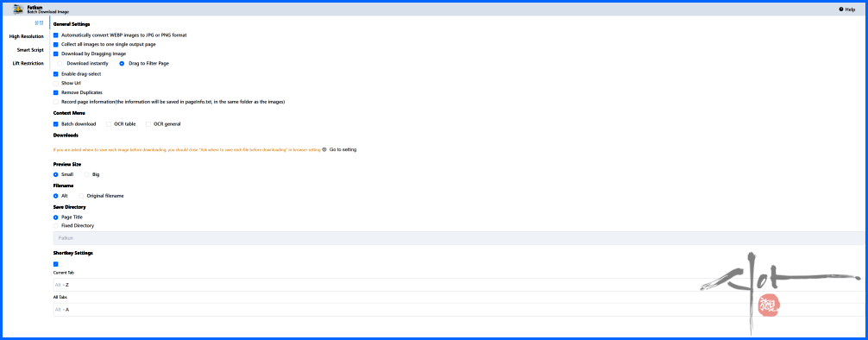Screen dimensions: 868x340
Task: Disable Download by Dragging Image checkbox
Action: [55, 54]
